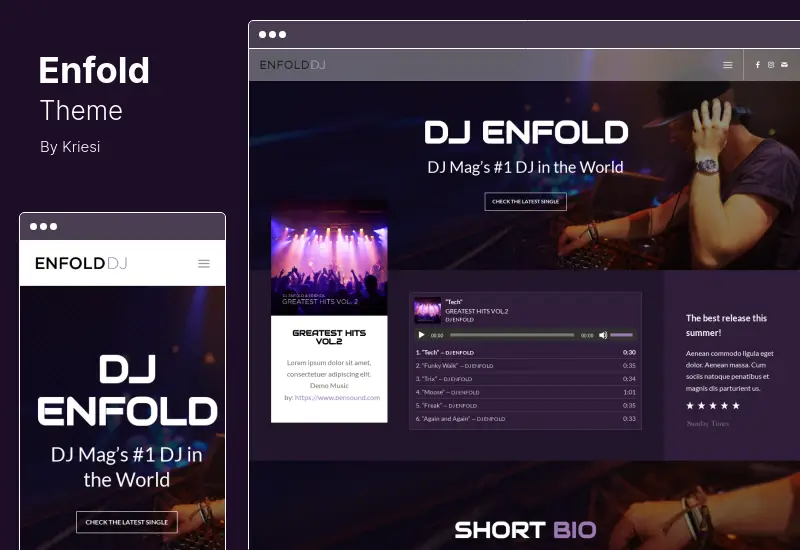Click the Greatest Hits Vol. 2 album cover
Image resolution: width=800 pixels, height=550 pixels.
pos(329,258)
